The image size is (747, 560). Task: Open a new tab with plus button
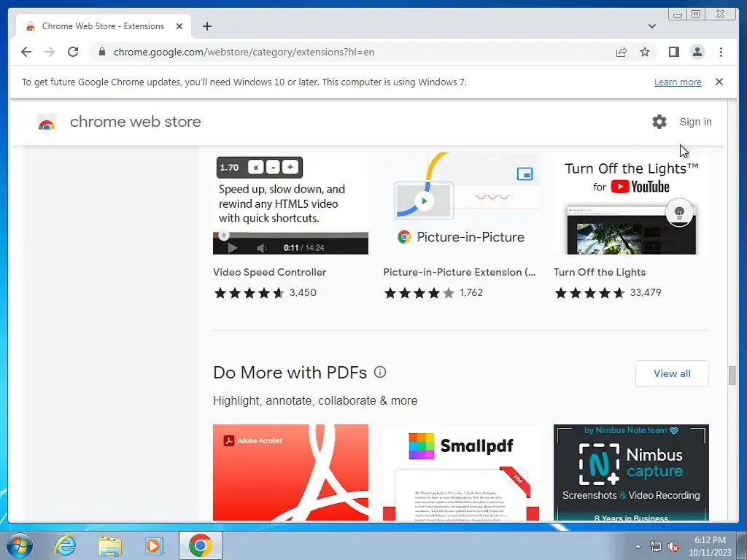(206, 26)
